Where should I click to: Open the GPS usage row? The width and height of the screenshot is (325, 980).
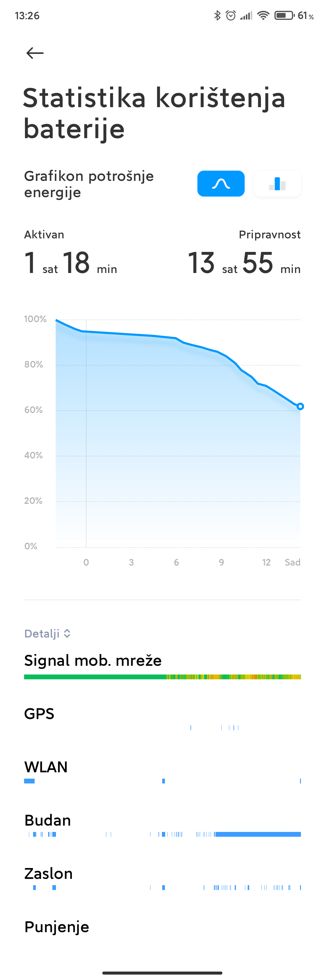(x=162, y=719)
